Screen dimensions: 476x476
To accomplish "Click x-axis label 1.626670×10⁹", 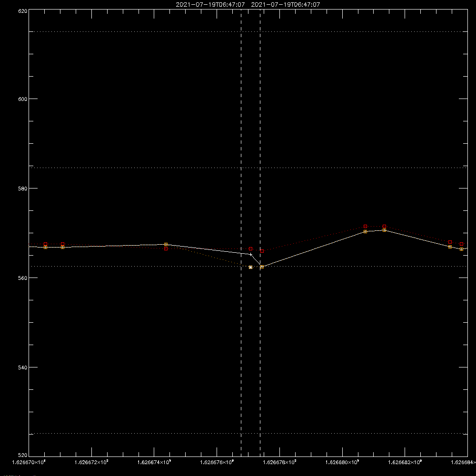I will click(x=29, y=462).
